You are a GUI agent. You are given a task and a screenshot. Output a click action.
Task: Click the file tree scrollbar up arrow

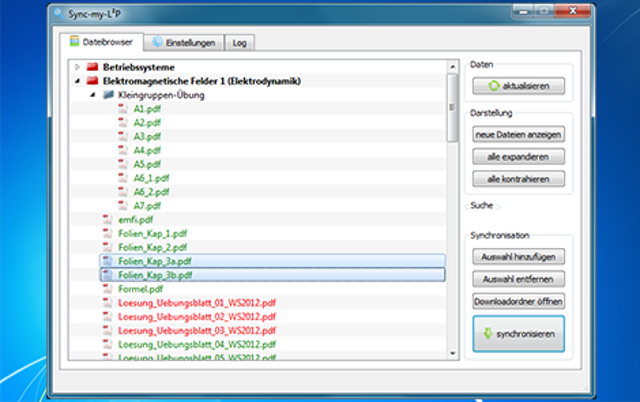point(452,67)
